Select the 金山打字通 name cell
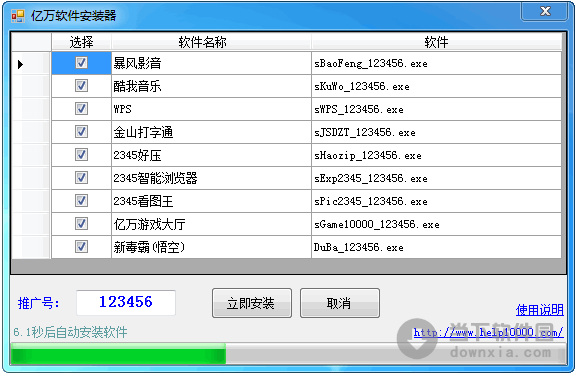Viewport: 577px width, 376px height. pyautogui.click(x=211, y=132)
